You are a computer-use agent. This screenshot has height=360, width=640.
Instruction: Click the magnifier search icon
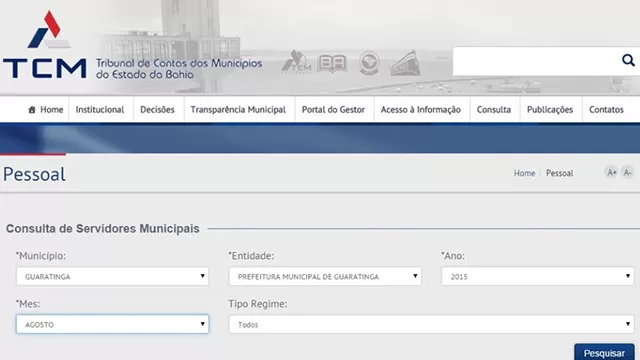(x=628, y=60)
